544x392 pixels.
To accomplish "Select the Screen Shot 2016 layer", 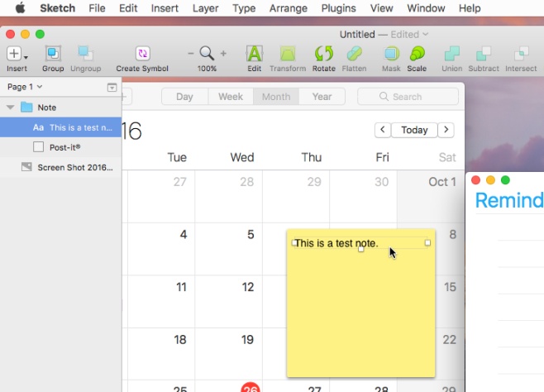I will 60,167.
